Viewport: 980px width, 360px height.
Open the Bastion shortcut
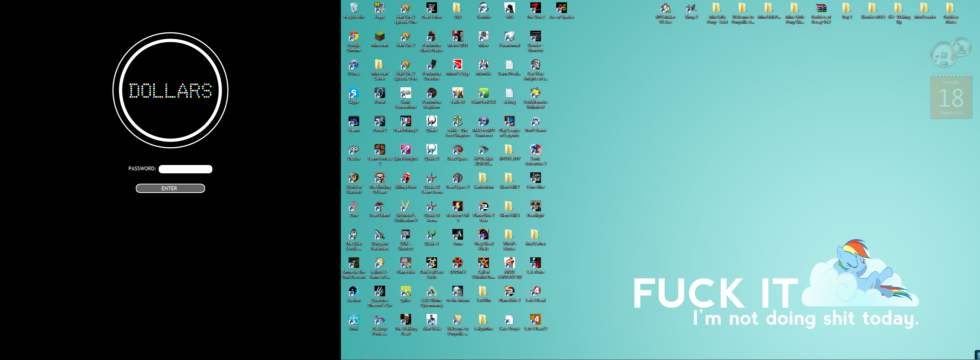354,294
